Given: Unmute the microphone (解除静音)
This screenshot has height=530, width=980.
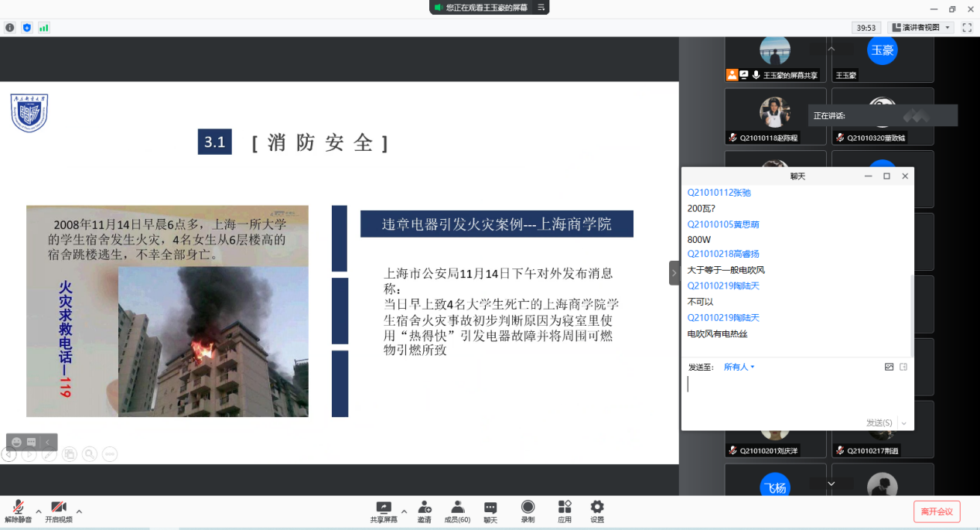Looking at the screenshot, I should pyautogui.click(x=18, y=511).
